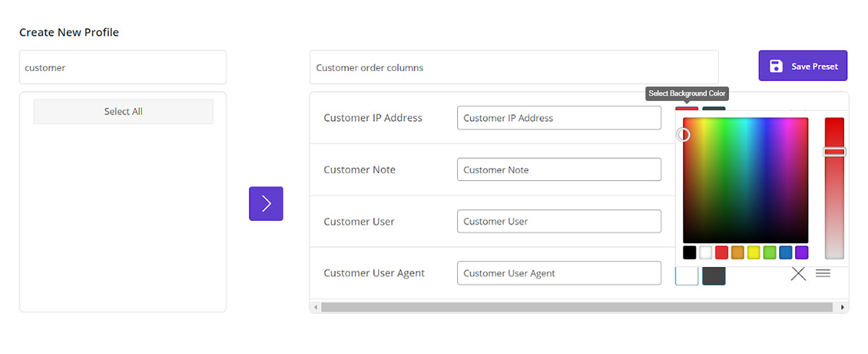Pick the green preset color swatch
This screenshot has width=868, height=354.
pos(769,253)
